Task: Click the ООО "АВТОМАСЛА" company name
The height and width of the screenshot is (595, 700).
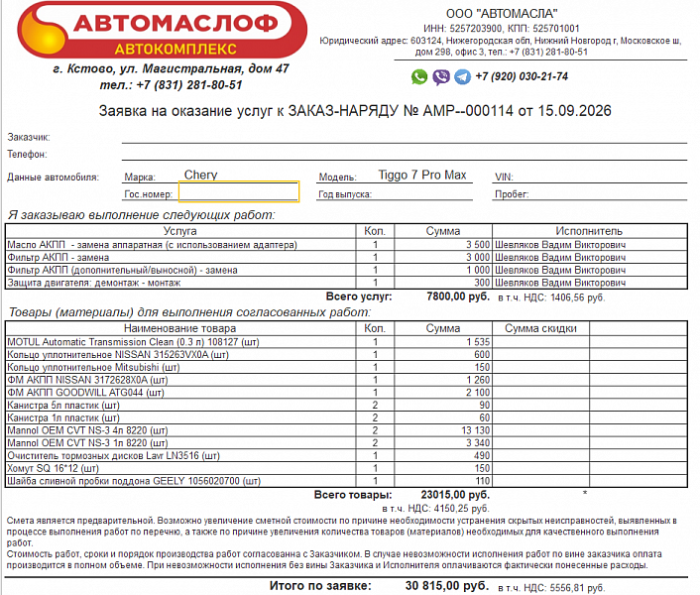Action: pos(502,14)
